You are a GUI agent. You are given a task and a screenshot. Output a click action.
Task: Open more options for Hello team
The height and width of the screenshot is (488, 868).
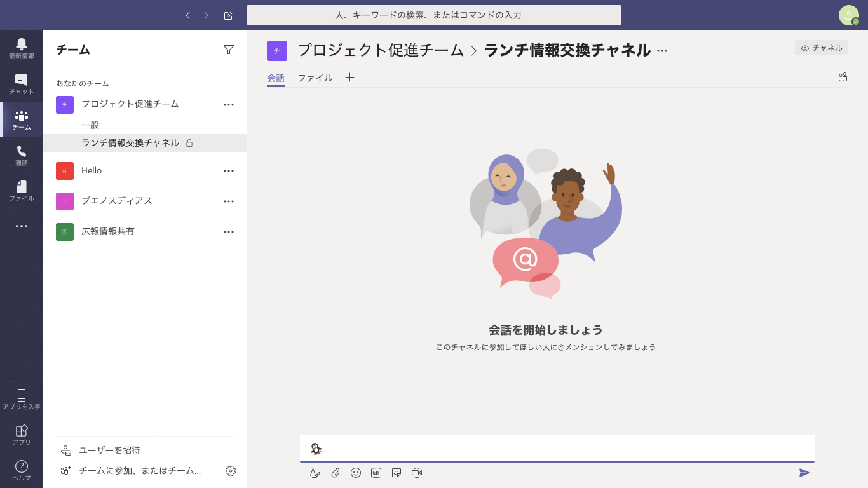click(229, 171)
